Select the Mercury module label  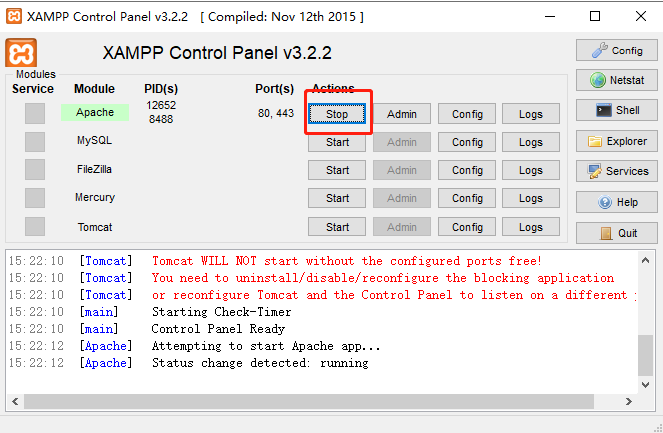point(95,197)
